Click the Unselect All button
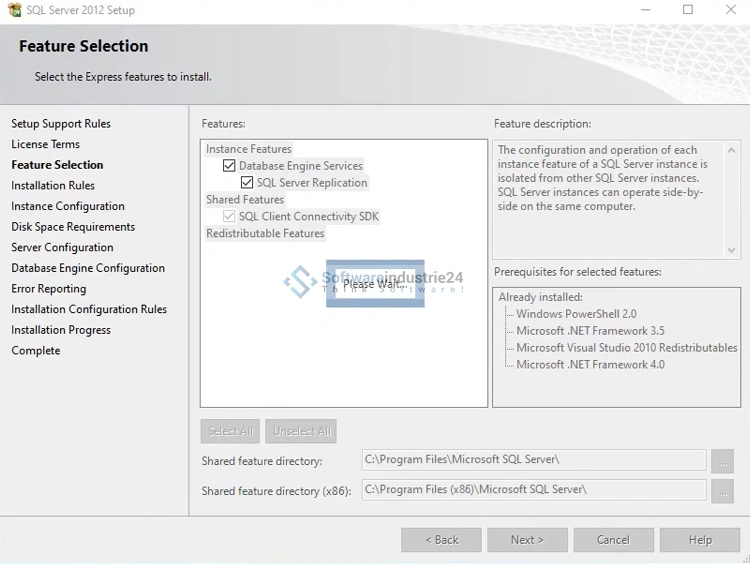The width and height of the screenshot is (750, 564). (301, 431)
